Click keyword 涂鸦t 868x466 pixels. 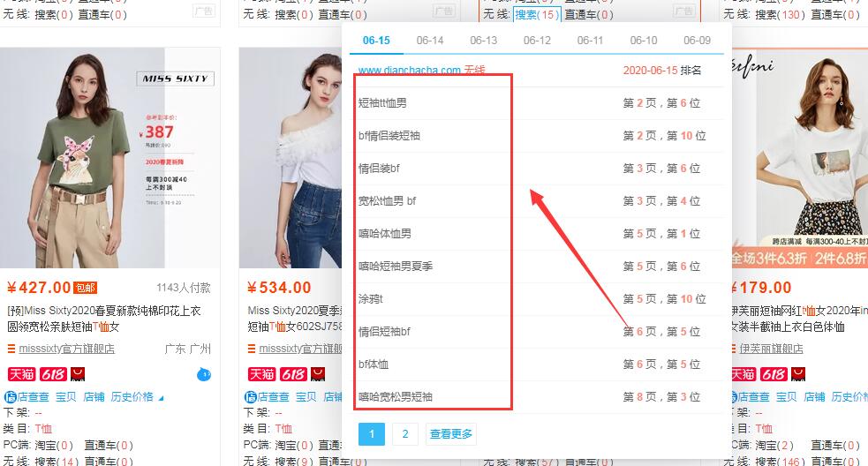370,299
